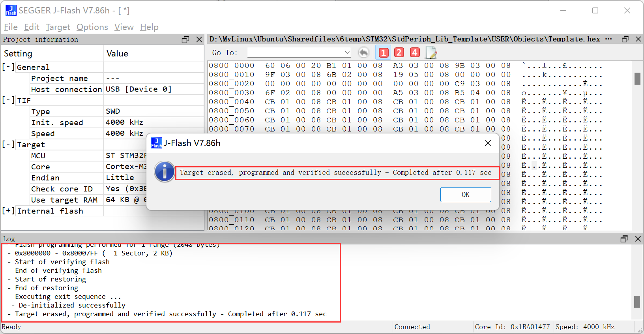Select 2-byte display width icon
The height and width of the screenshot is (334, 644).
[399, 53]
